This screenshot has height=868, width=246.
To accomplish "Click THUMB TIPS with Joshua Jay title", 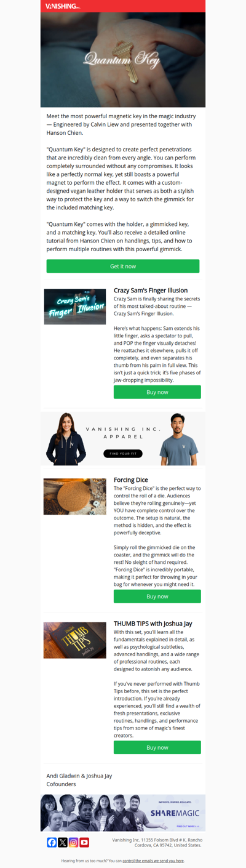I will 149,624.
